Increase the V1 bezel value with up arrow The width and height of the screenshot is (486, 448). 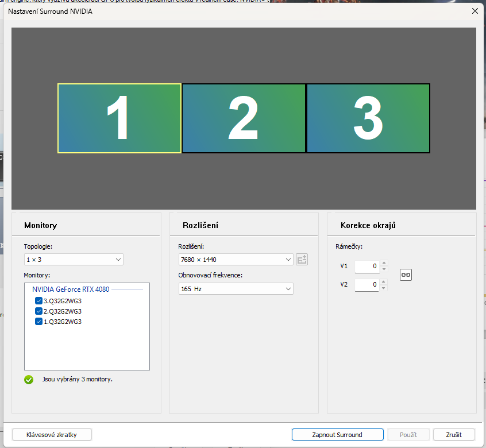coord(384,264)
